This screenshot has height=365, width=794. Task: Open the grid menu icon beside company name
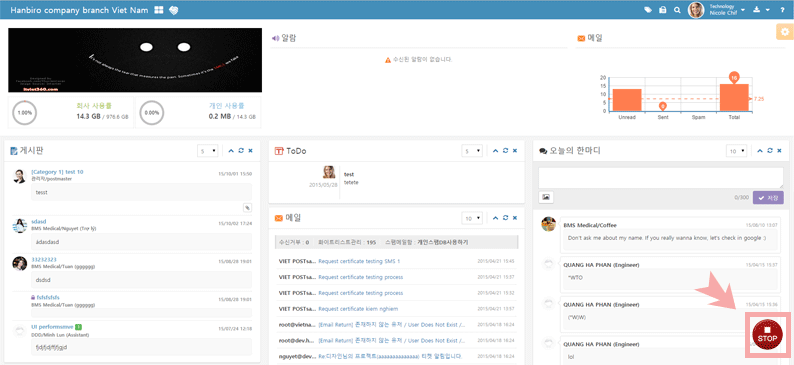coord(159,10)
